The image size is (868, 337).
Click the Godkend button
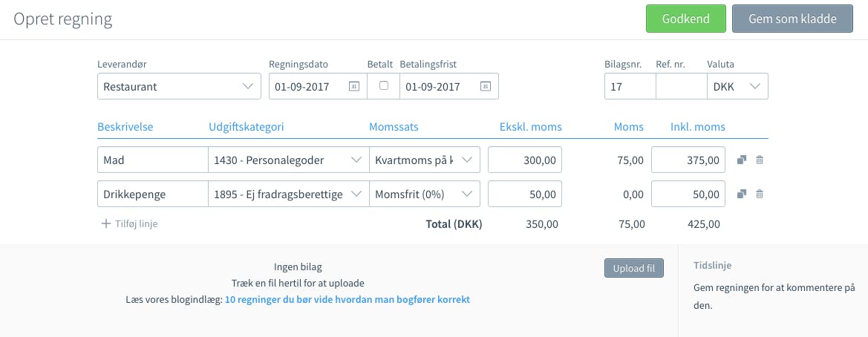pyautogui.click(x=686, y=19)
